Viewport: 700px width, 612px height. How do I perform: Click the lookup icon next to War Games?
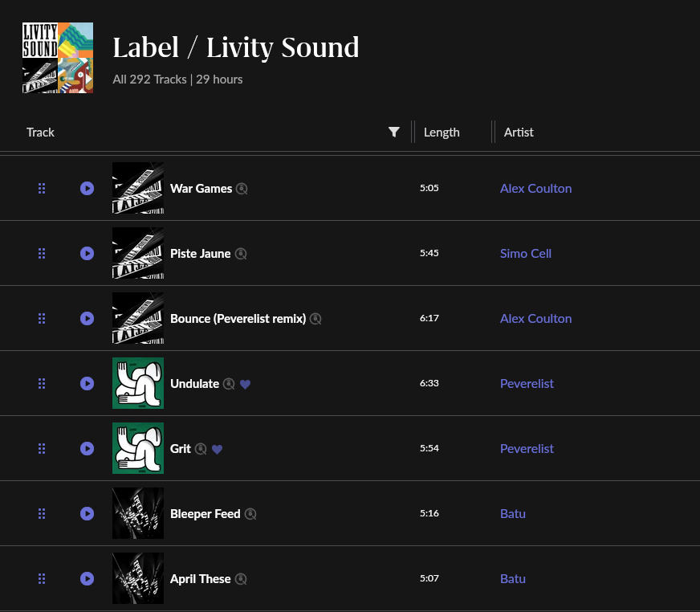tap(242, 189)
